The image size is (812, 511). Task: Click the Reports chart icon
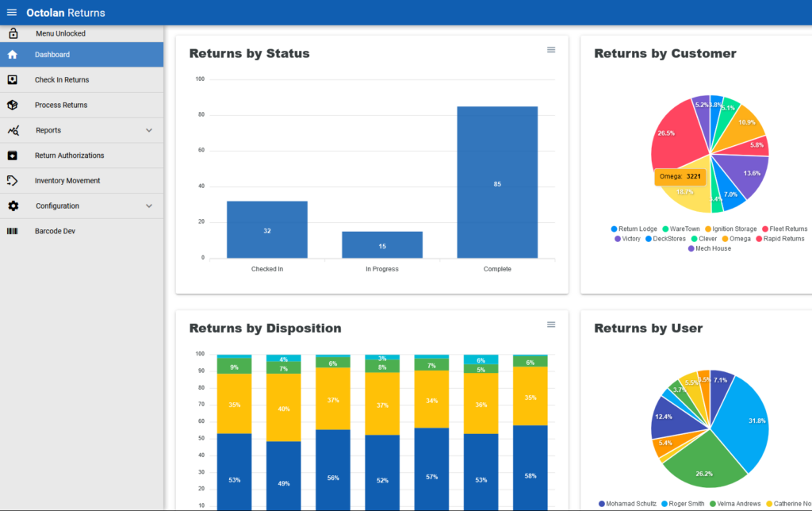tap(13, 130)
